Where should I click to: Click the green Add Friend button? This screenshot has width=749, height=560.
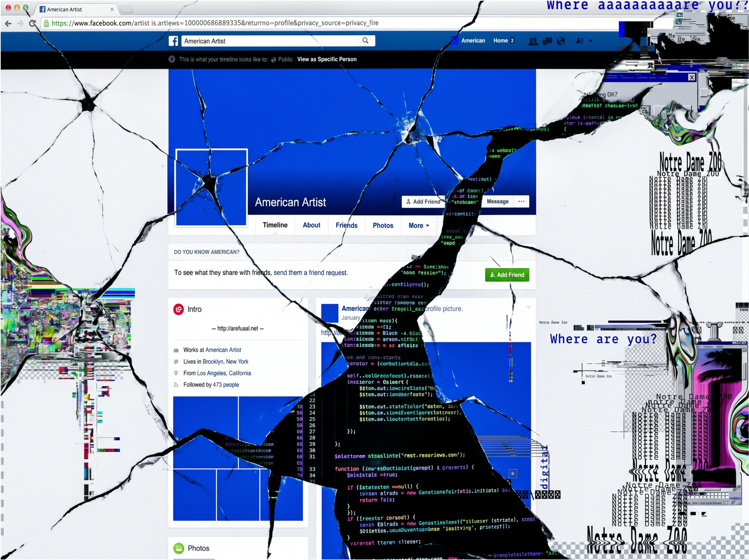(507, 275)
